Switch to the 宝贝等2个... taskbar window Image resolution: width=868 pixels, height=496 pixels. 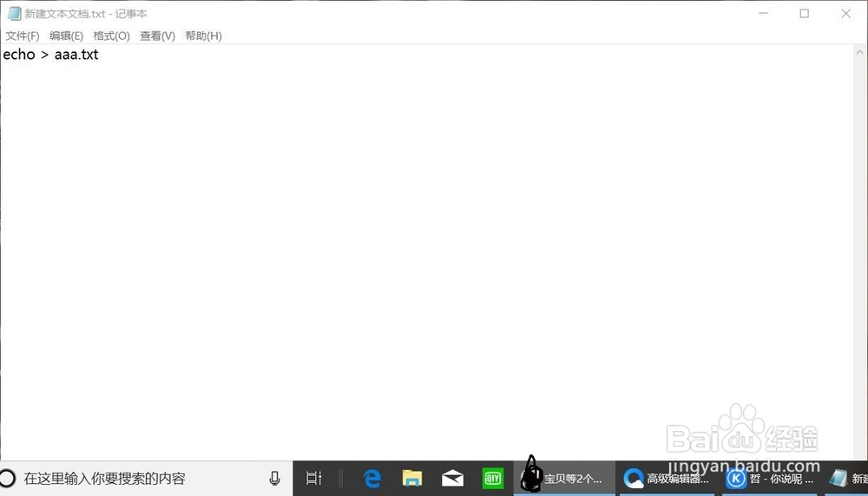click(564, 479)
